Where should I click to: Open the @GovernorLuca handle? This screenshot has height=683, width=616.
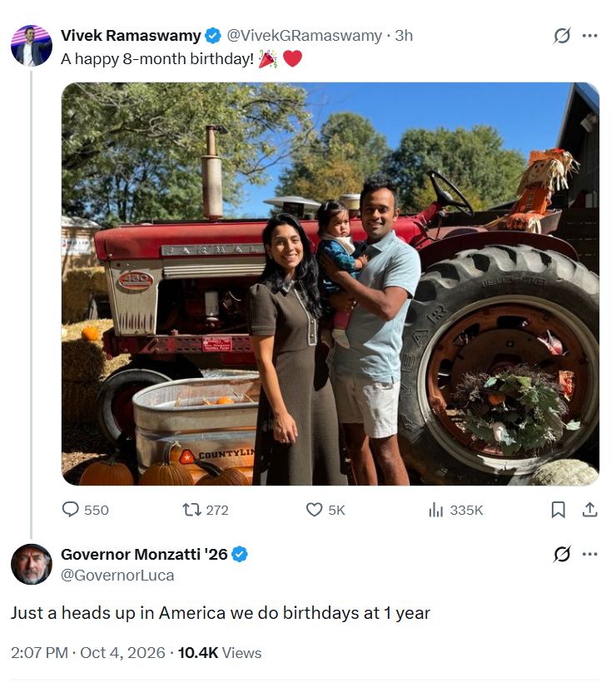click(x=117, y=575)
